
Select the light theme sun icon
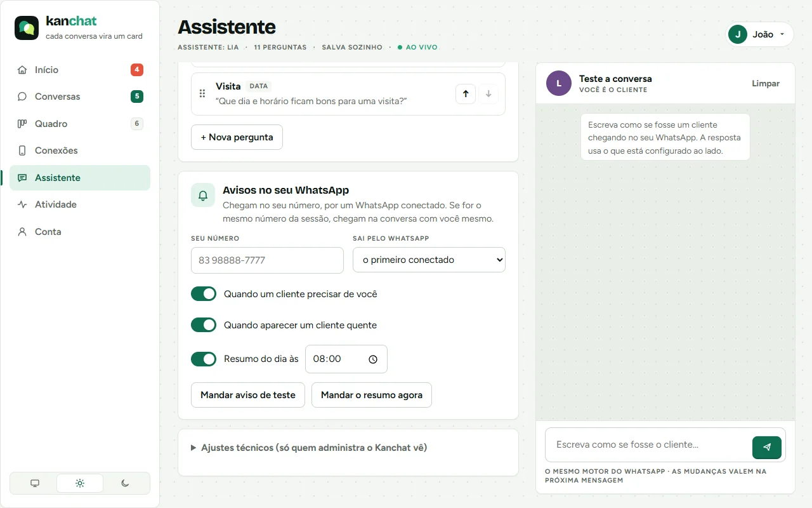click(80, 483)
